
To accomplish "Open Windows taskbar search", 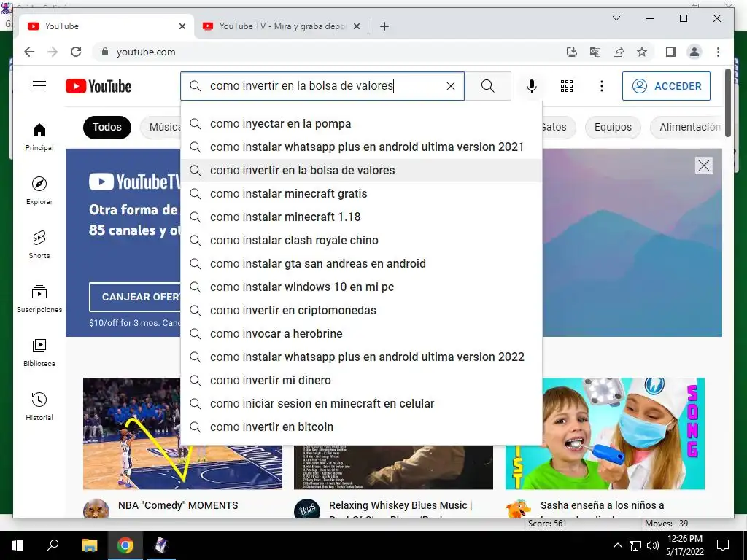I will [x=53, y=545].
